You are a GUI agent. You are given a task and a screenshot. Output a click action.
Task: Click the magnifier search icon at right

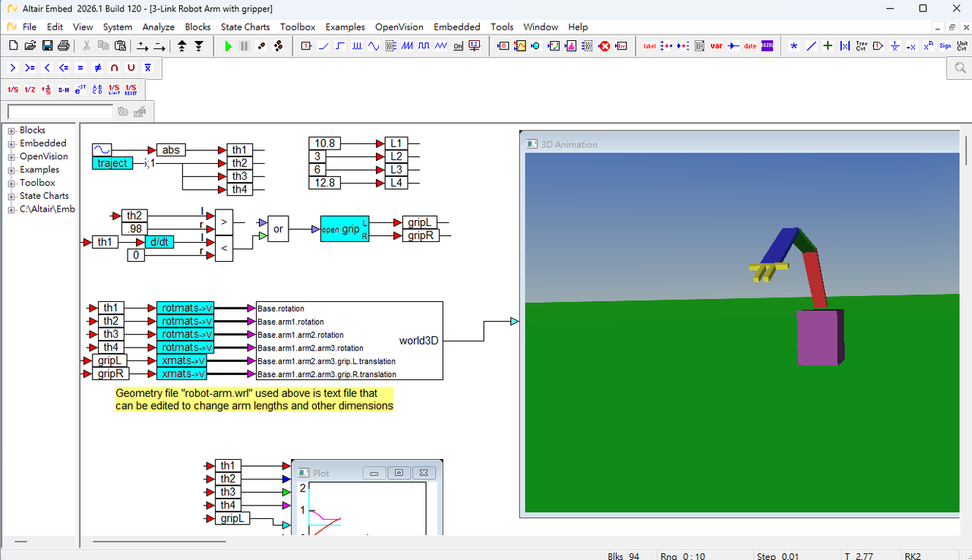[960, 68]
